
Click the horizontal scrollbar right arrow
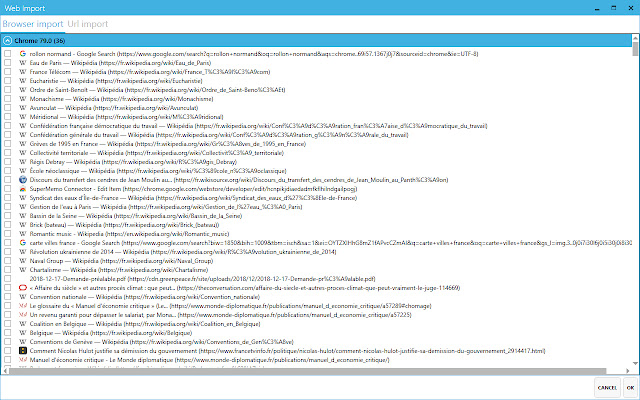(627, 371)
